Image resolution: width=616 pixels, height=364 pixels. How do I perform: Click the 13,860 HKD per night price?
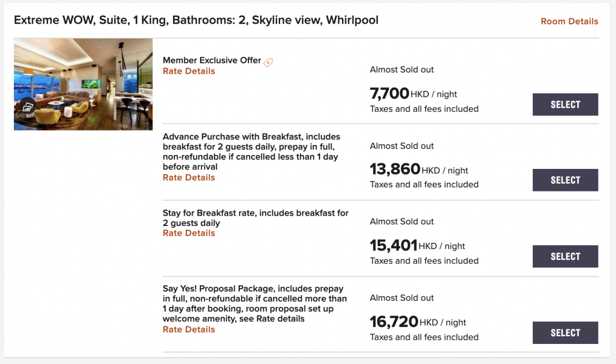419,170
